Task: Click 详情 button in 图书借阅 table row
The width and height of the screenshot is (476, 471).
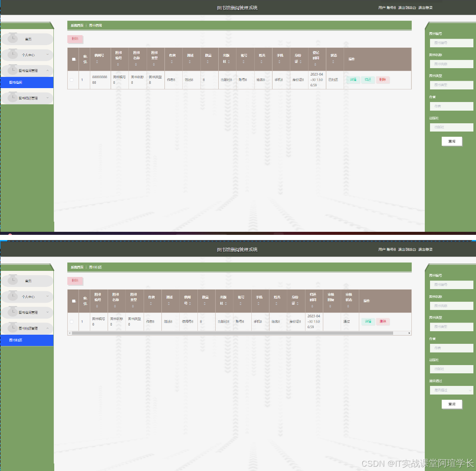Action: pyautogui.click(x=353, y=79)
